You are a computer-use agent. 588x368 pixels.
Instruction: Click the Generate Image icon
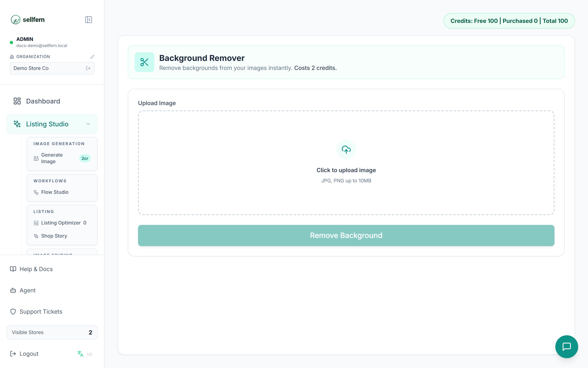pos(36,158)
